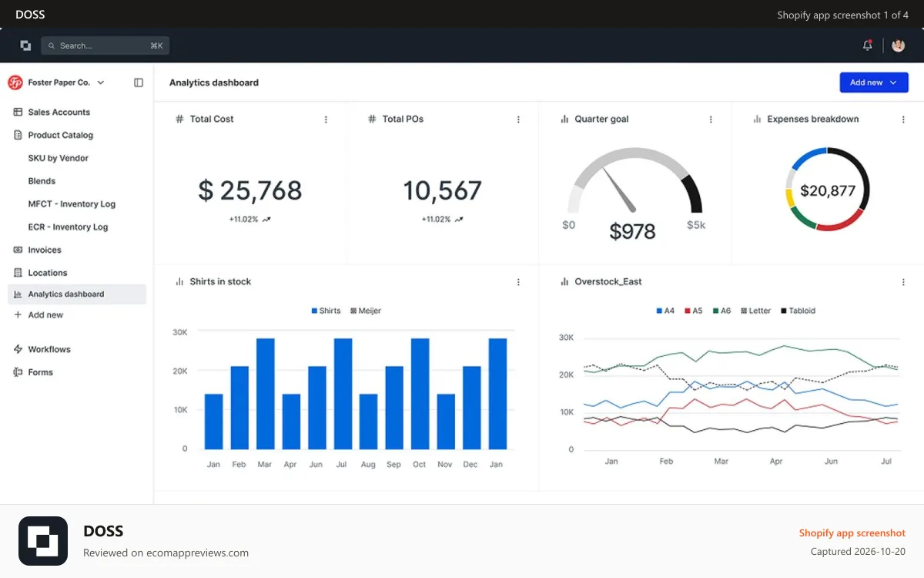This screenshot has height=578, width=924.
Task: Toggle the A6 line in legend
Action: point(722,311)
